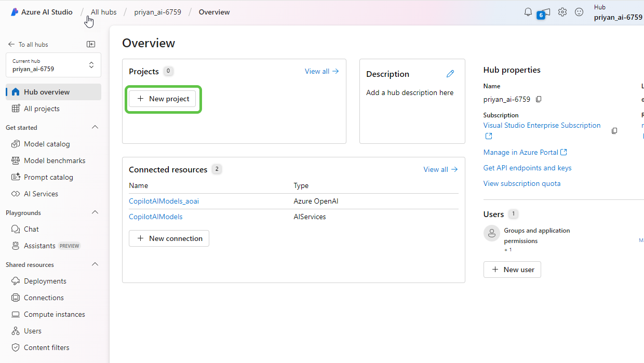The image size is (644, 363).
Task: Click the feedback smiley icon
Action: point(579,12)
